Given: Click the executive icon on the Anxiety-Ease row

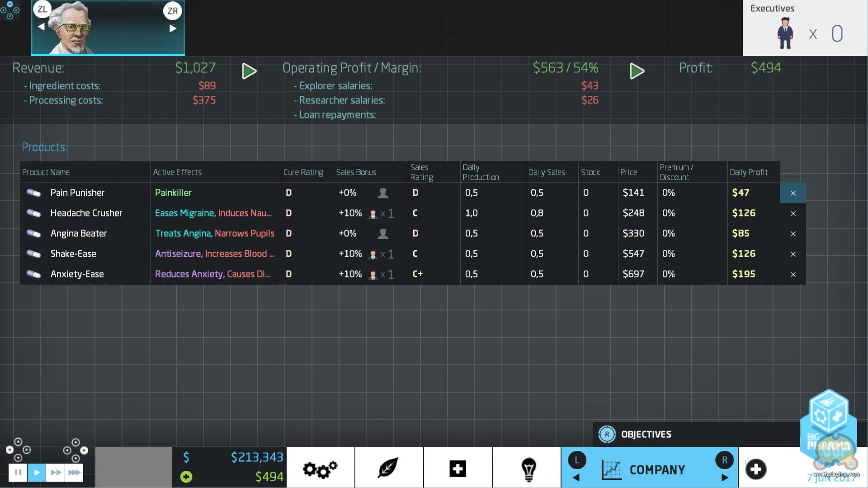Looking at the screenshot, I should tap(373, 274).
